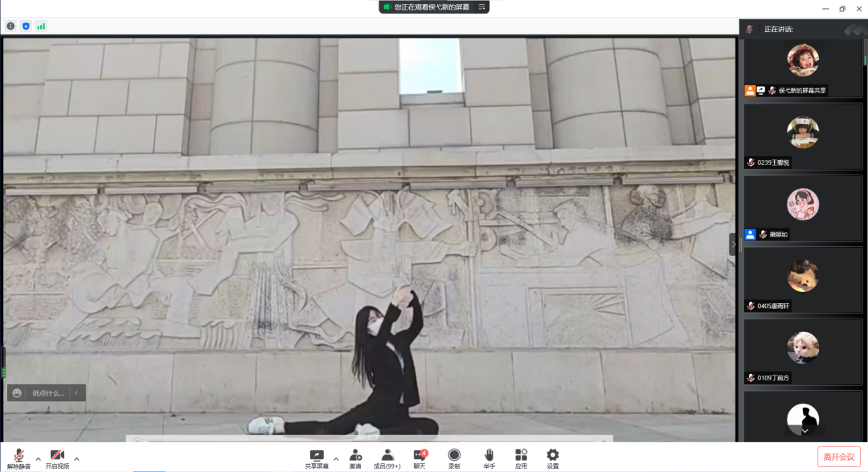
Task: Open the Chat (聊天) panel
Action: (420, 458)
